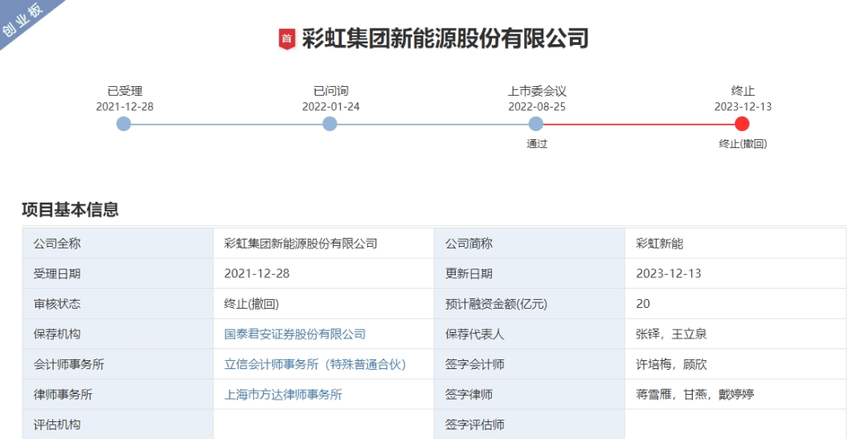Click the date 2021-12-28 under 已受理
Image resolution: width=868 pixels, height=439 pixels.
[125, 107]
